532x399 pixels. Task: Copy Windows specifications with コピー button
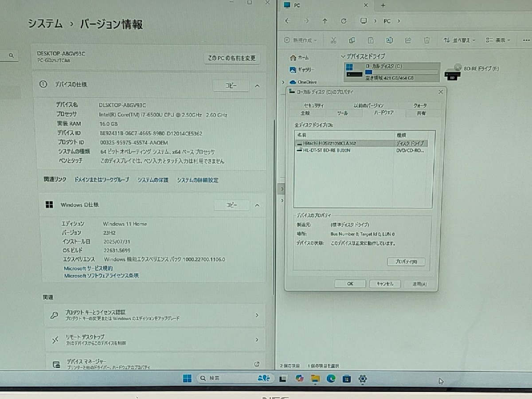tap(231, 205)
